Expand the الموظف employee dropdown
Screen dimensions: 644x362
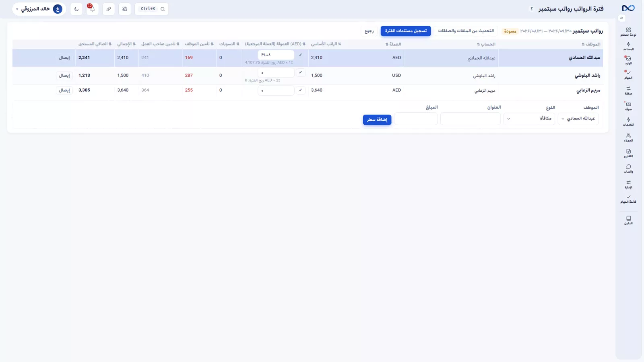tap(578, 119)
